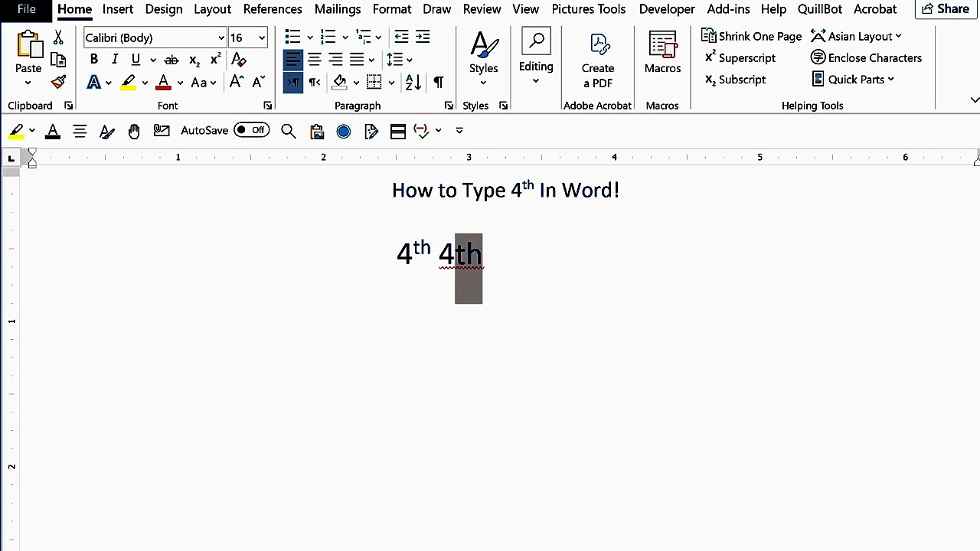Increase font size with Grow Font icon

tap(237, 82)
